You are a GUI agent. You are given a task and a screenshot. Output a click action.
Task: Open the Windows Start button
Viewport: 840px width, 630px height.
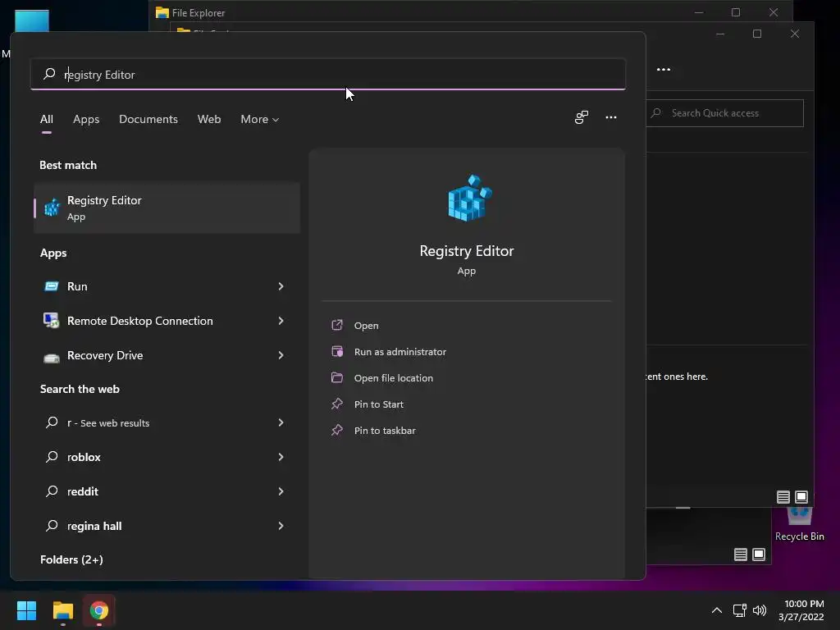click(26, 610)
